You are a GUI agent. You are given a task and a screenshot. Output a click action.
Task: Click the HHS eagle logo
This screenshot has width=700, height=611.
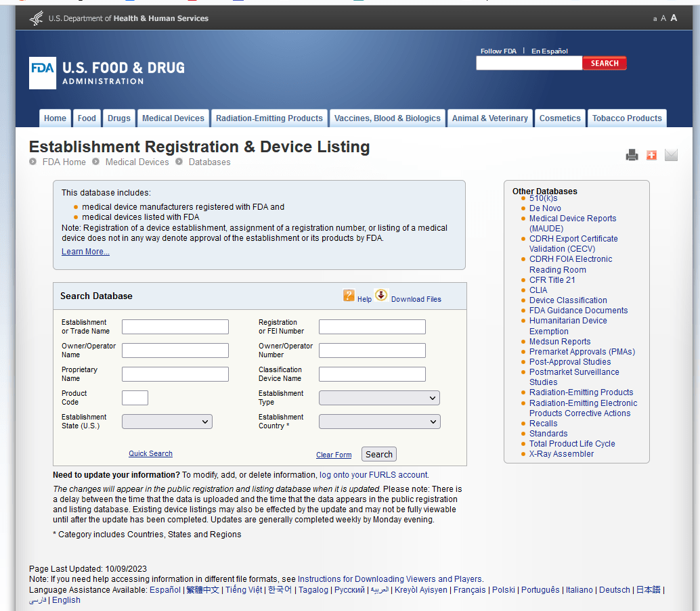coord(37,18)
